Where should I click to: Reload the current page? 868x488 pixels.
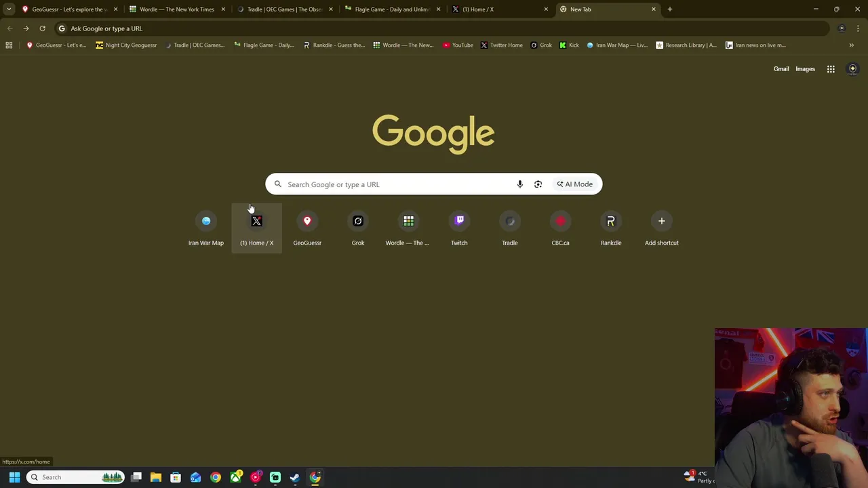[x=42, y=28]
